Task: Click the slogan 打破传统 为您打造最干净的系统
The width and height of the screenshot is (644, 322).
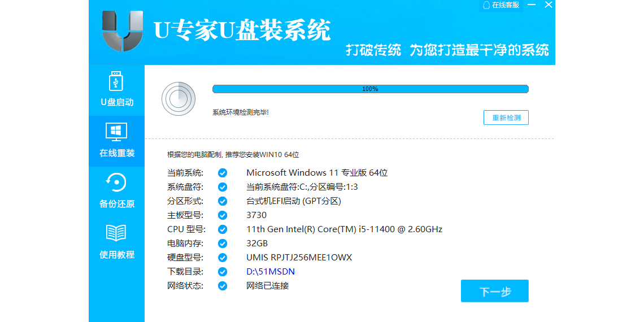Action: [x=446, y=50]
